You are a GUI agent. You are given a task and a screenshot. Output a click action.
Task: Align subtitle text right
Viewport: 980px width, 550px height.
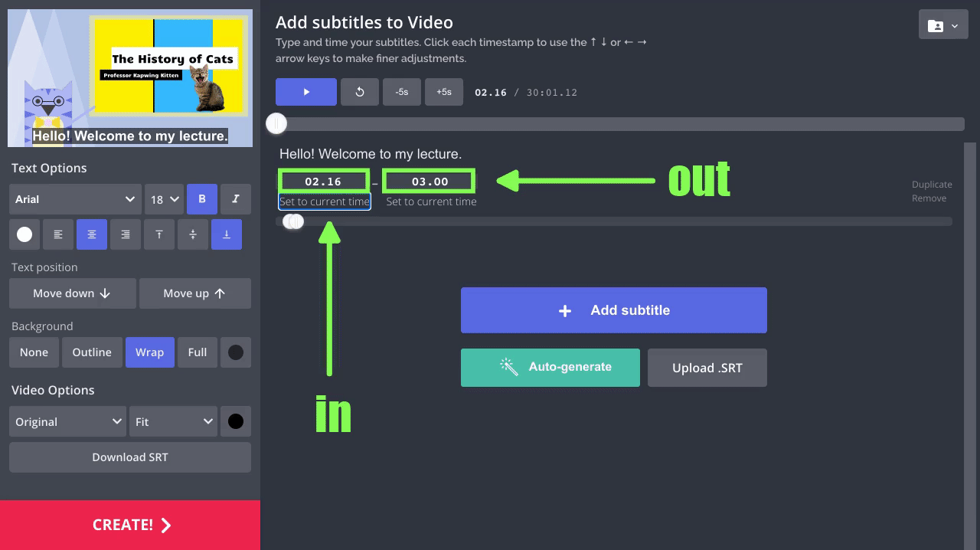point(126,234)
